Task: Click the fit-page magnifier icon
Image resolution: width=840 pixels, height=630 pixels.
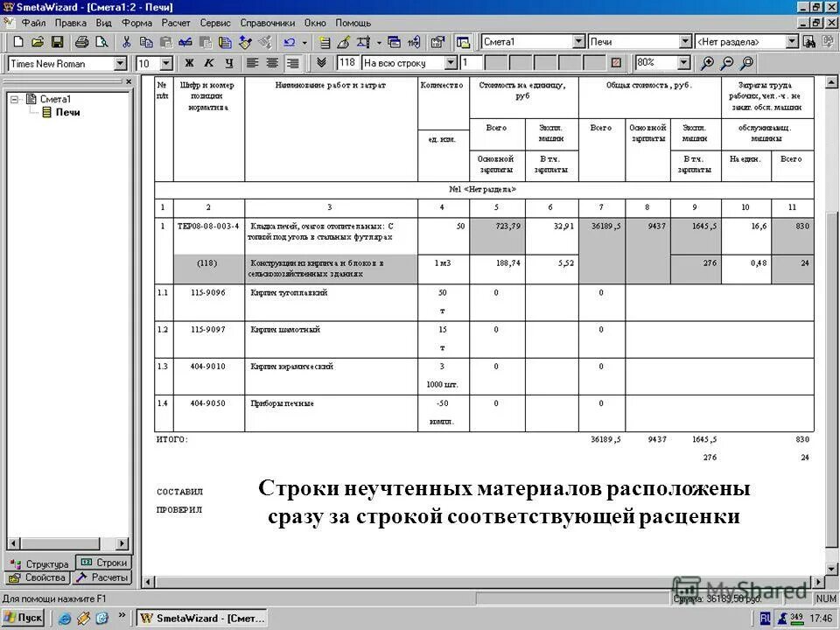Action: (x=746, y=63)
